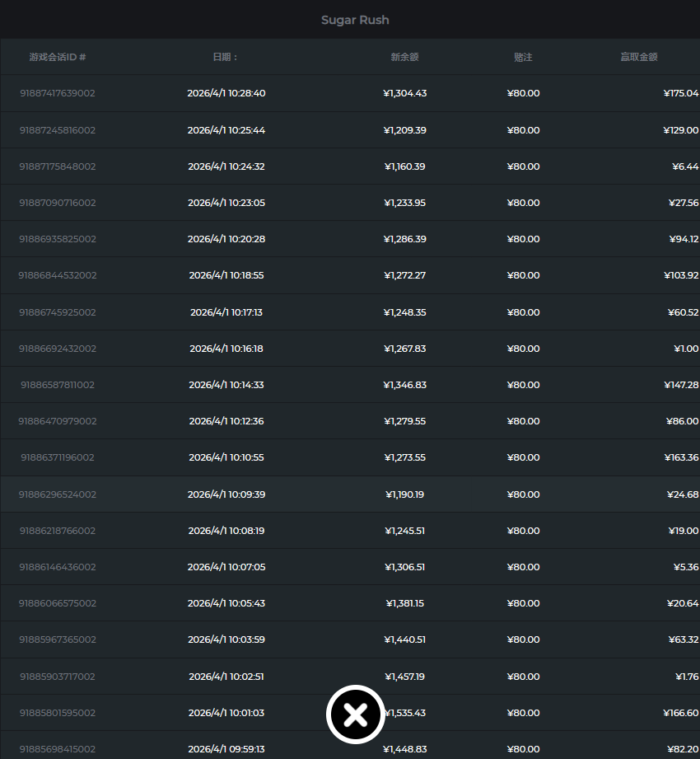
Task: Open session ID 91887090716002
Action: (x=58, y=203)
